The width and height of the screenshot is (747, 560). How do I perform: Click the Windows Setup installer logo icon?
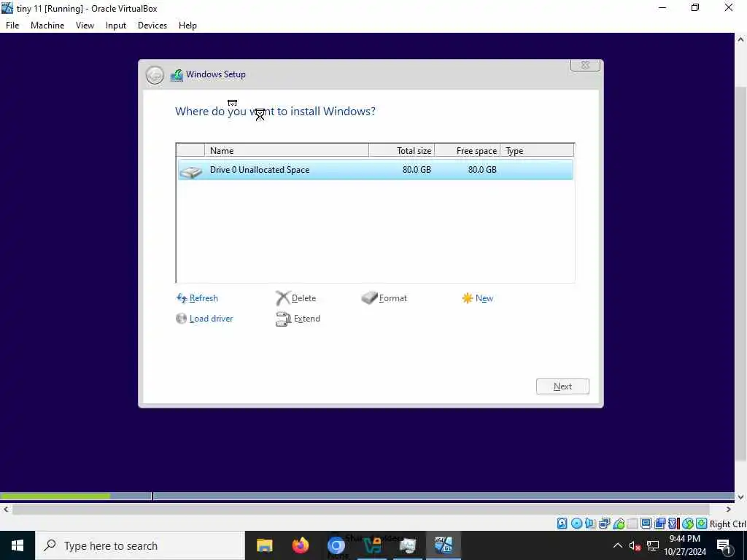pyautogui.click(x=177, y=75)
